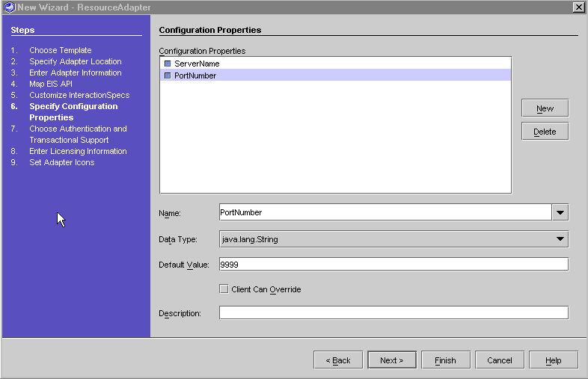The image size is (588, 379).
Task: Cancel the wizard
Action: click(500, 360)
